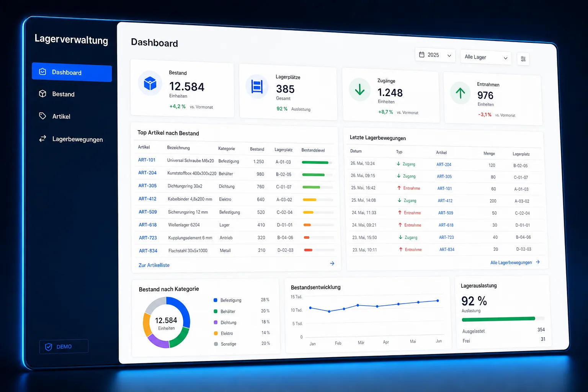Click the Lagerplatz cell A-01-03 in top articles

coord(283,162)
